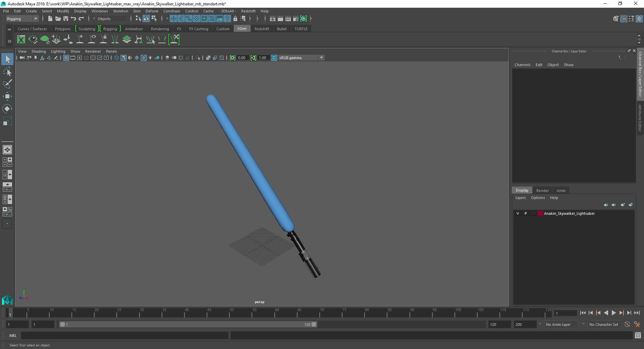Open shelf options menu icon
This screenshot has width=644, height=349.
[x=9, y=42]
